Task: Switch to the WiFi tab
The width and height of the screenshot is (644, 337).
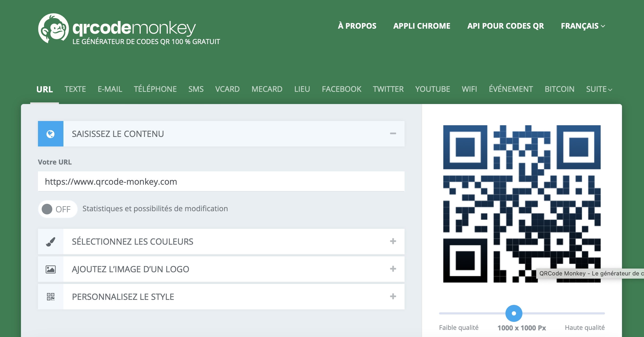Action: 469,89
